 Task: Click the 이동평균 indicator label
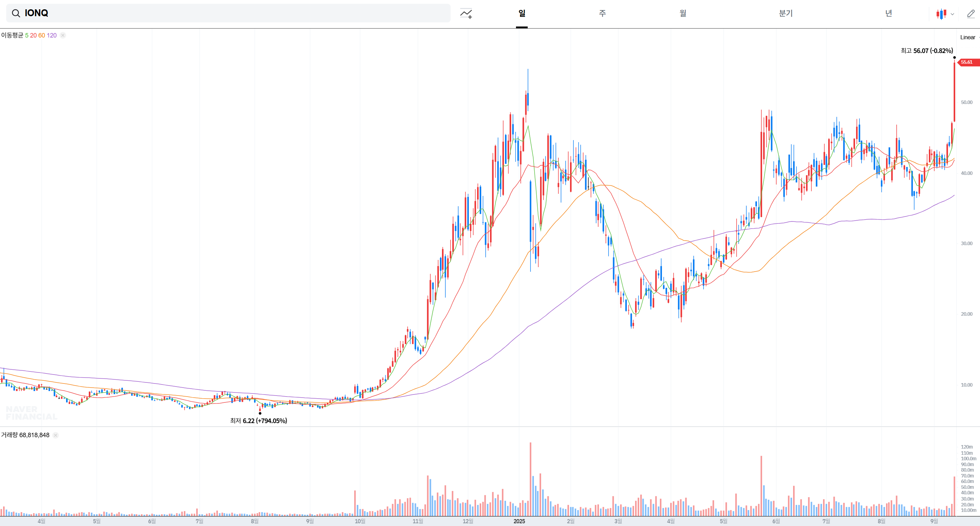point(12,35)
